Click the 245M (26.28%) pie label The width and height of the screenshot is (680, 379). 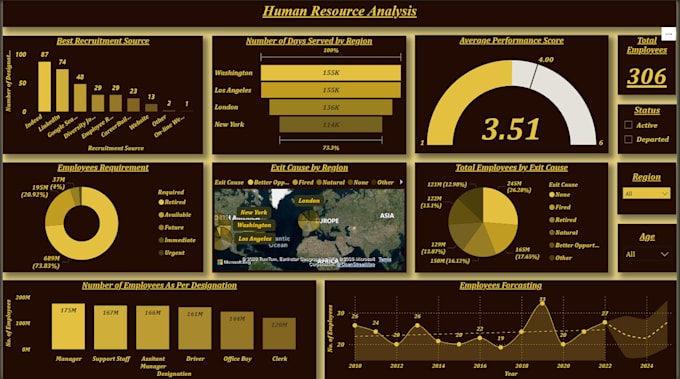519,187
